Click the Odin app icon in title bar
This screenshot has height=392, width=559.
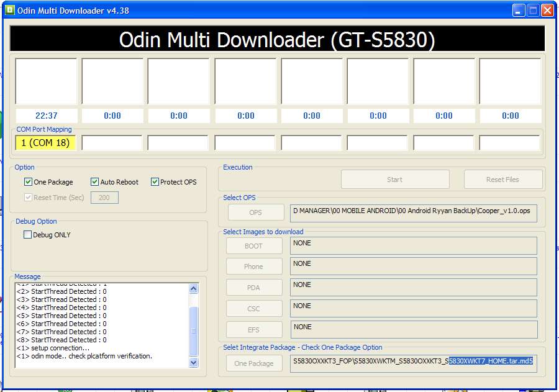9,10
